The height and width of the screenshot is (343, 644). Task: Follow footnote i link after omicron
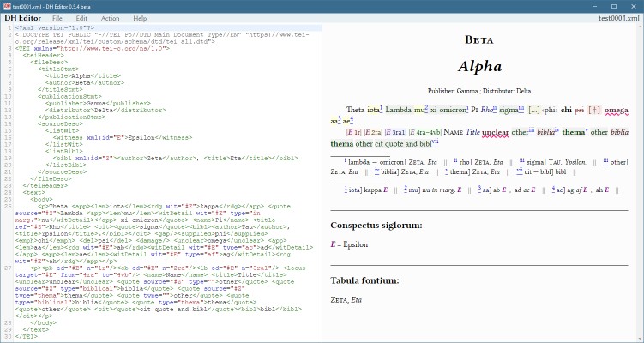(467, 108)
